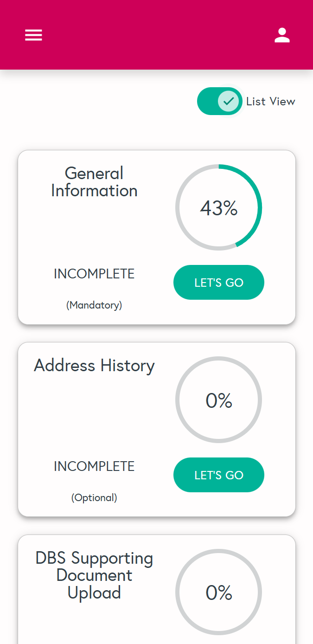The image size is (313, 644).
Task: Toggle the List View switch
Action: coord(220,101)
